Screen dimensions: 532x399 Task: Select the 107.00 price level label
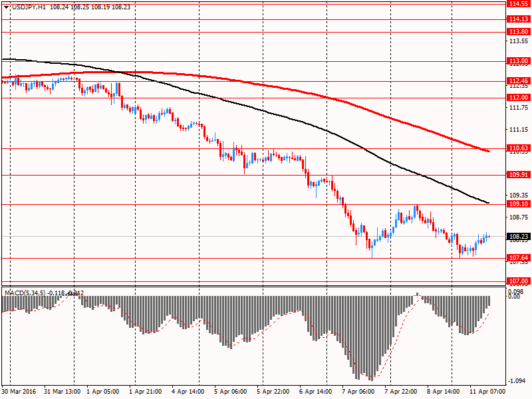tap(519, 281)
